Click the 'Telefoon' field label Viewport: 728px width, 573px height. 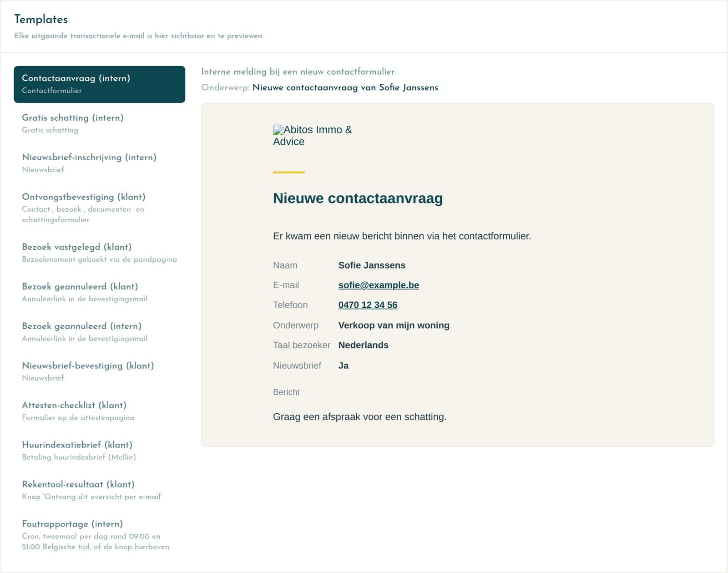coord(290,305)
